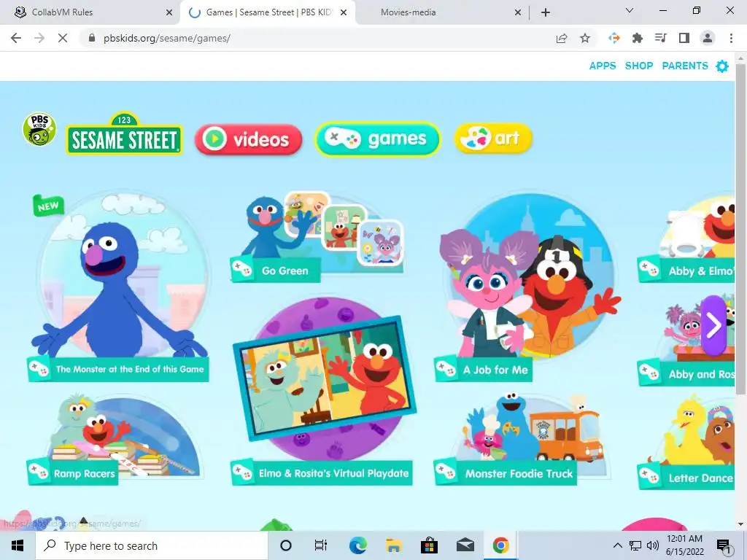747x560 pixels.
Task: Click the controller icon on A Job for Me
Action: pyautogui.click(x=446, y=369)
